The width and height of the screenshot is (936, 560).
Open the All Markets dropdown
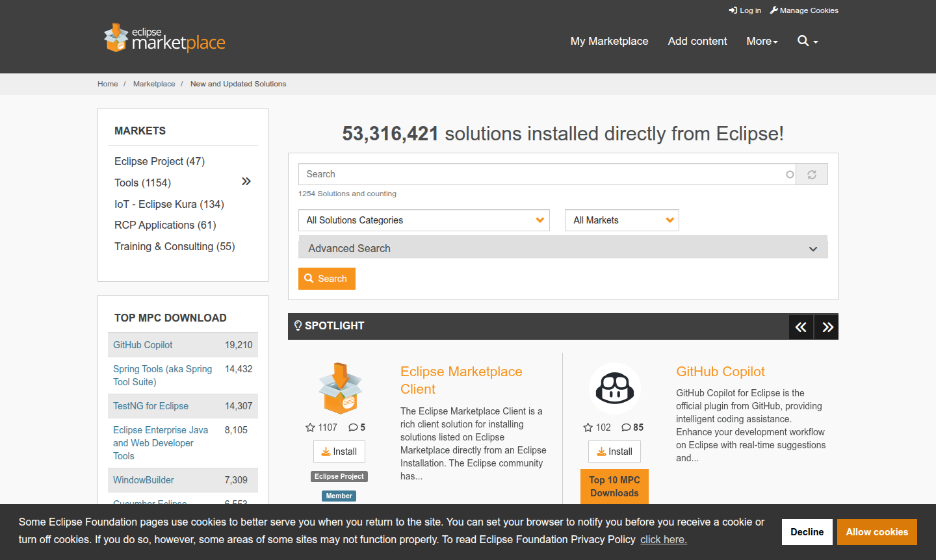coord(621,220)
